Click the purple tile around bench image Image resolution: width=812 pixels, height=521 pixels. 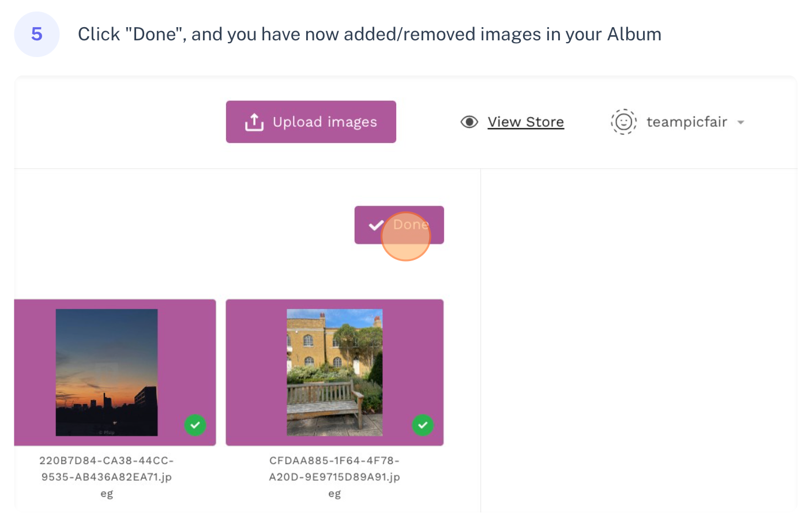334,372
